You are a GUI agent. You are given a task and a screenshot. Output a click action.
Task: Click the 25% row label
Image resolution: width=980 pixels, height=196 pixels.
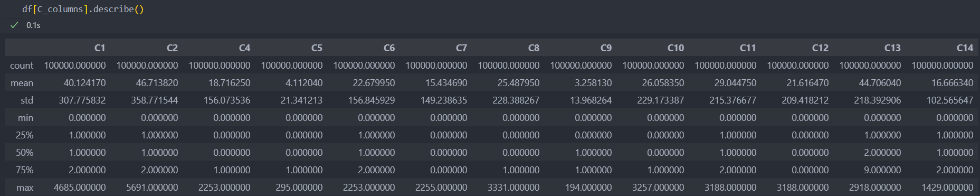24,135
